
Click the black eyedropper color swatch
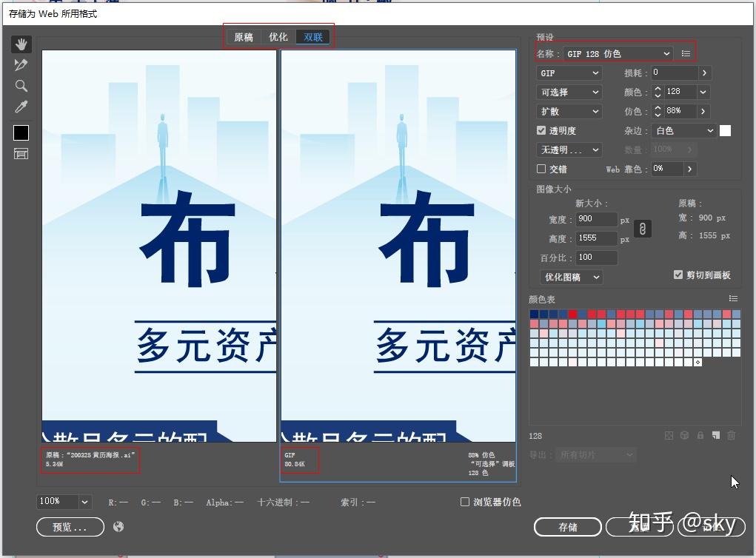click(21, 132)
